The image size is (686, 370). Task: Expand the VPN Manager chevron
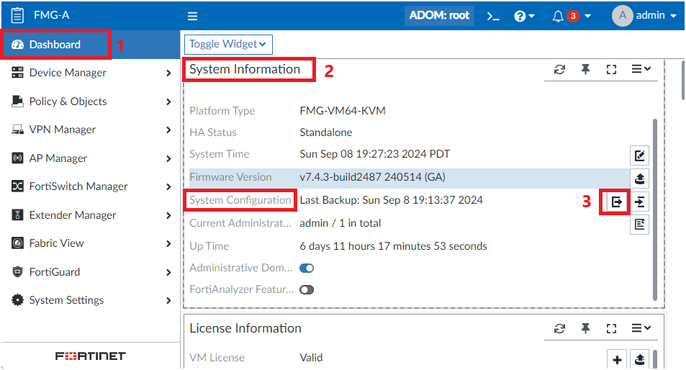[x=168, y=130]
